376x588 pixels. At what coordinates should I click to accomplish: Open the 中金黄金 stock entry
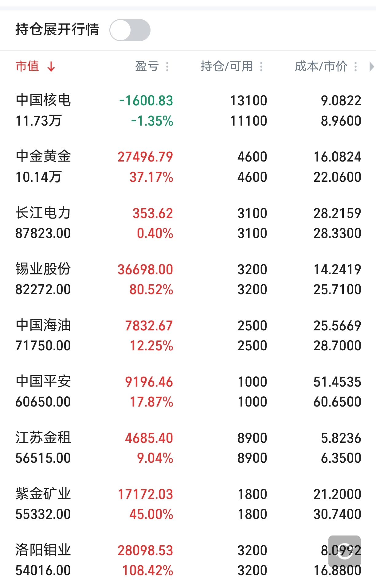(43, 157)
